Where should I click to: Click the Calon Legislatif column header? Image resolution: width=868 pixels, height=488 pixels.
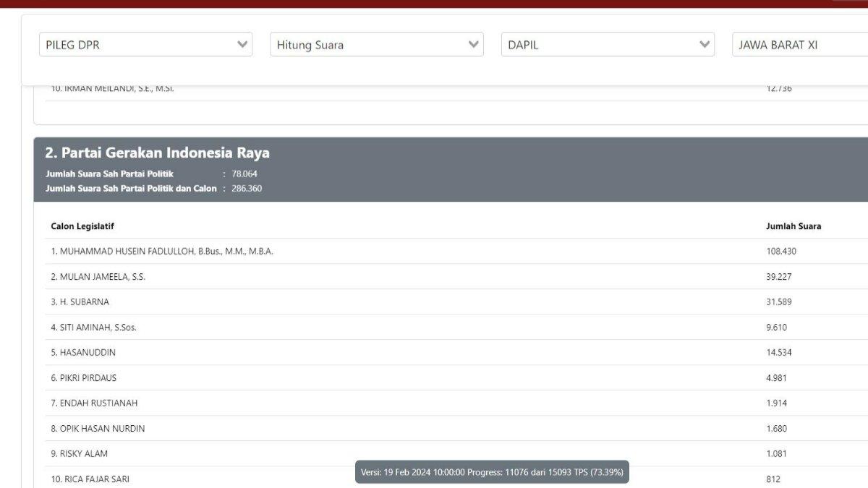tap(82, 226)
